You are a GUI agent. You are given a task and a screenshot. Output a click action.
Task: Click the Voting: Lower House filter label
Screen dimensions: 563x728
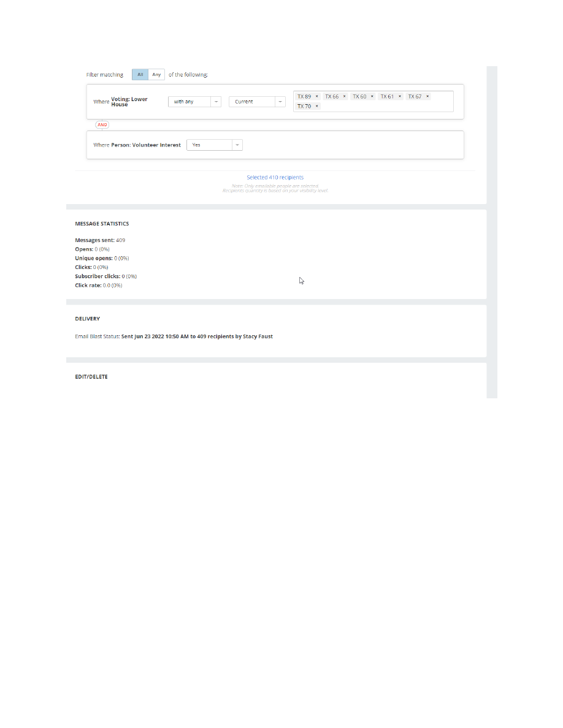(129, 102)
